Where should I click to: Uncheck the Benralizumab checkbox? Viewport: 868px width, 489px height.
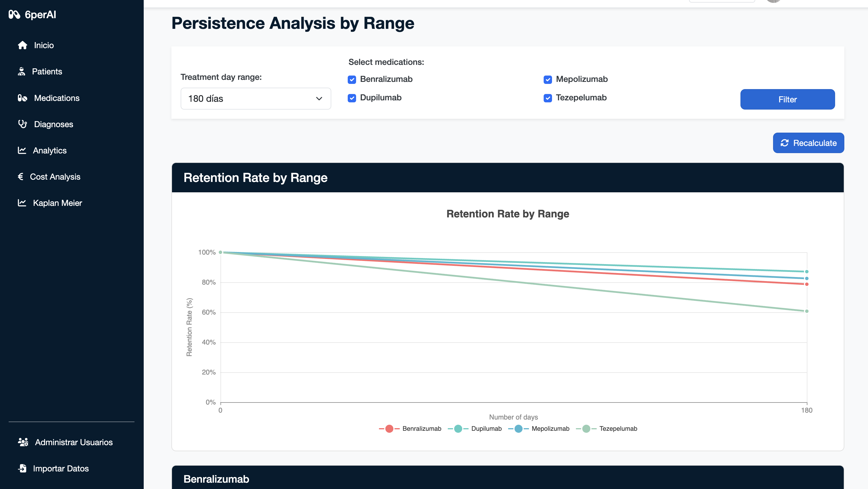352,80
